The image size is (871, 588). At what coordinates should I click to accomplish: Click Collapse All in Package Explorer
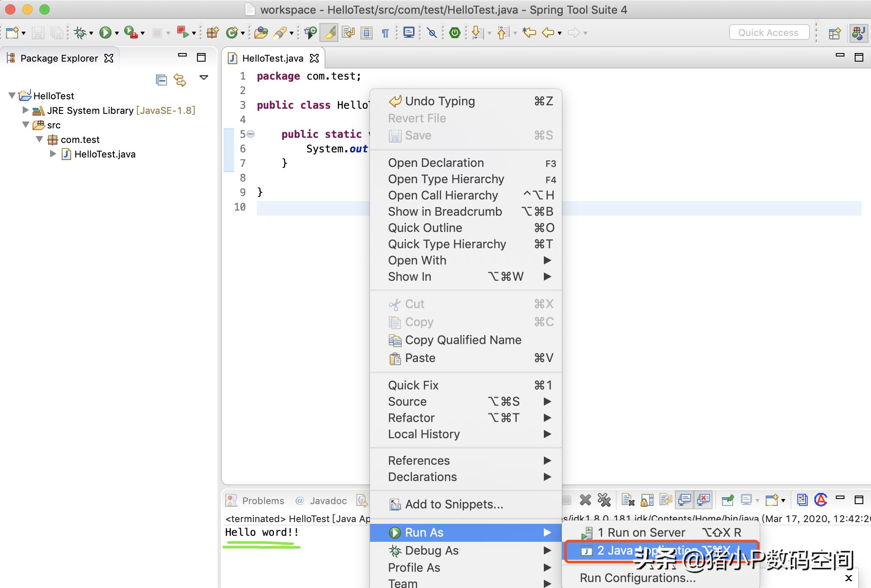tap(161, 80)
